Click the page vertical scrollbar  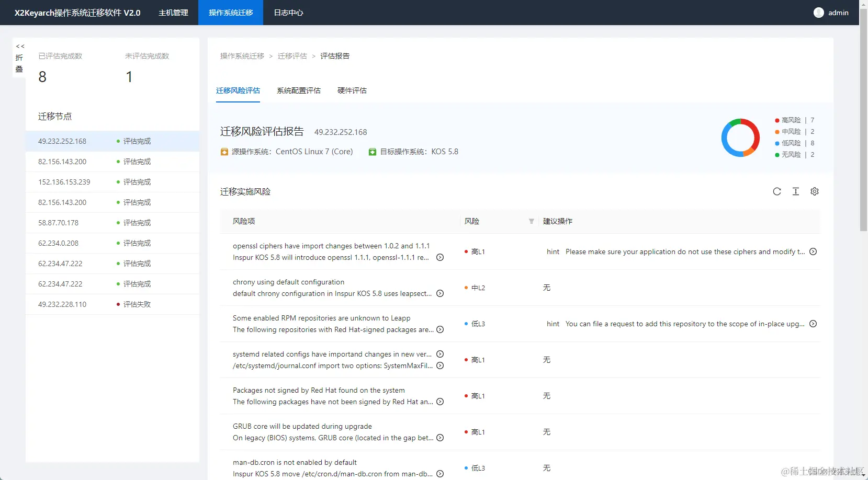click(x=863, y=119)
